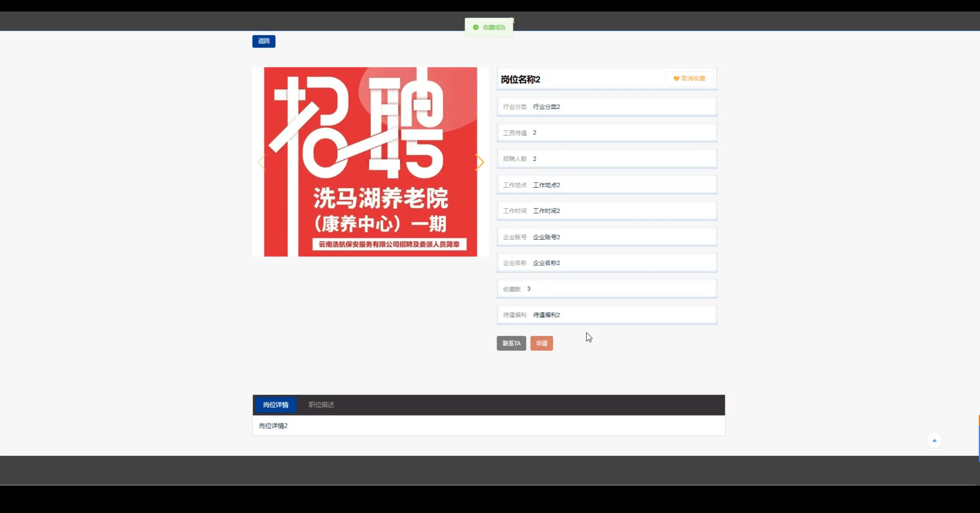Show previous image with left carousel arrow
This screenshot has width=980, height=513.
261,162
